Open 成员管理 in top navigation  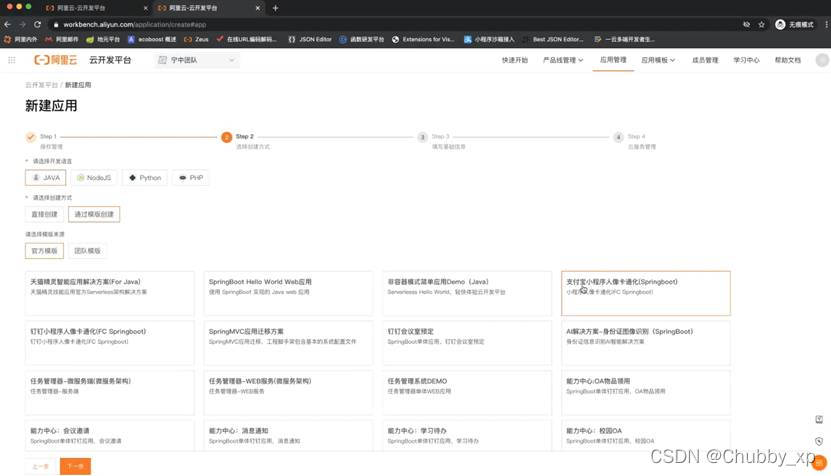pyautogui.click(x=705, y=60)
